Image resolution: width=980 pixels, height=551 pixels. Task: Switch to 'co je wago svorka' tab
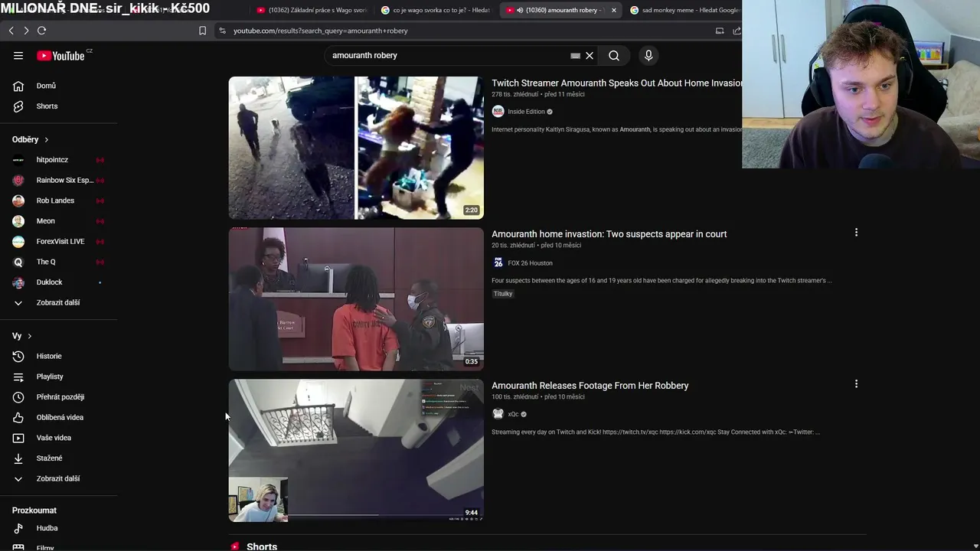[436, 10]
